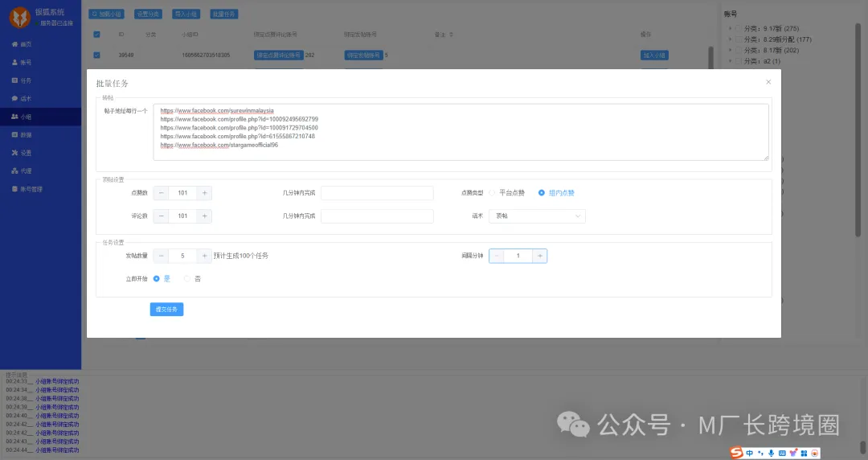Close the 批量任务 dialog
Viewport: 868px width, 460px height.
[768, 82]
